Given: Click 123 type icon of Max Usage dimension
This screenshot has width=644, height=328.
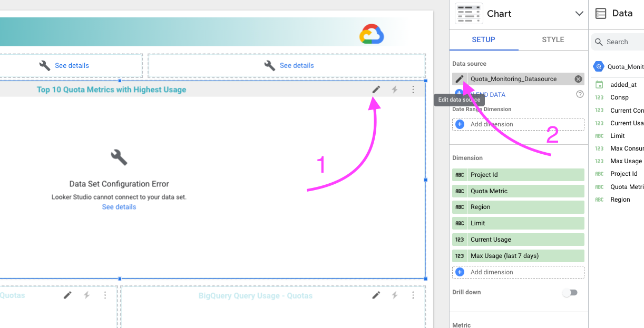Looking at the screenshot, I should (460, 256).
